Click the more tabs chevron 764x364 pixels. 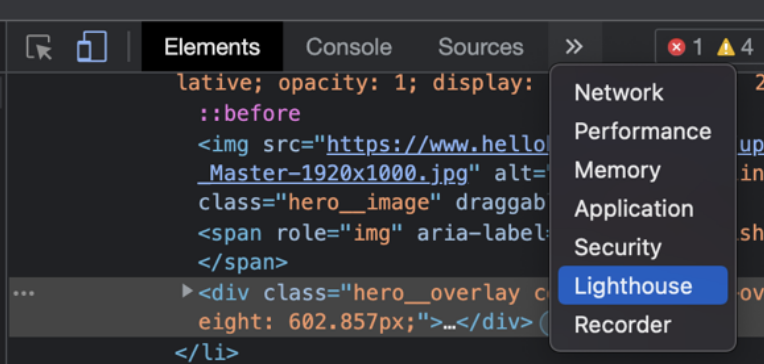574,47
